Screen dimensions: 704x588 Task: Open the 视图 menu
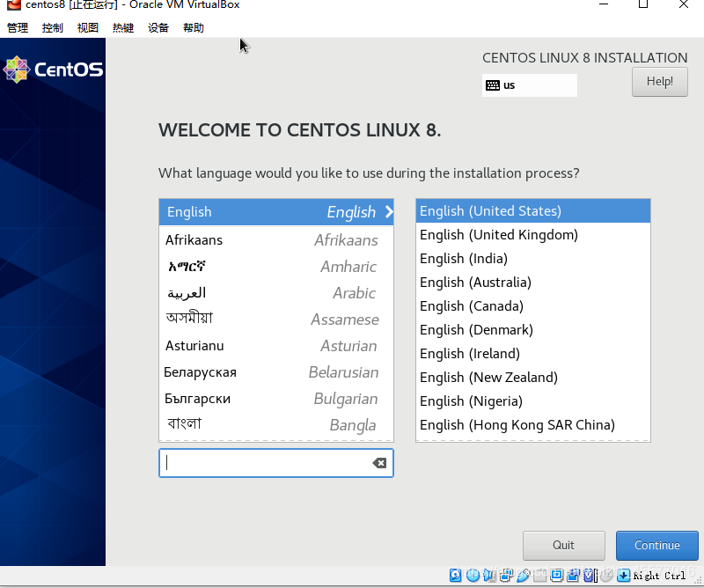click(87, 28)
